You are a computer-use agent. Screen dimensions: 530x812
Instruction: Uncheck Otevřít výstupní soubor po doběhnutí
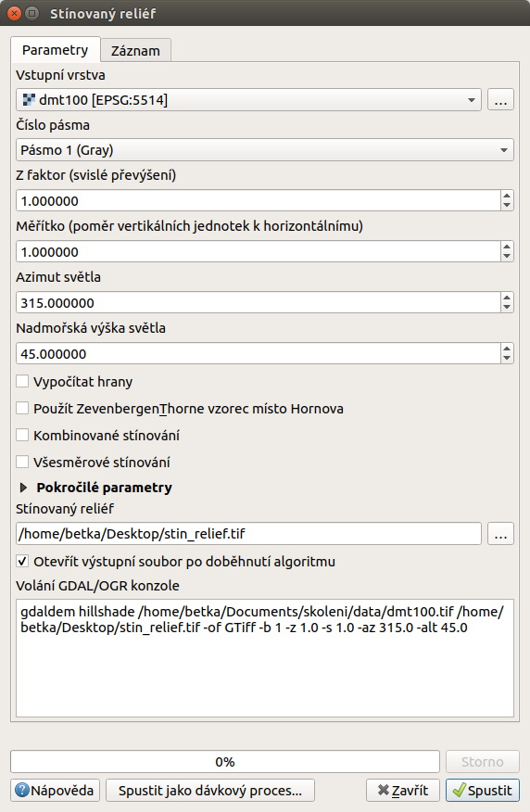tap(22, 561)
